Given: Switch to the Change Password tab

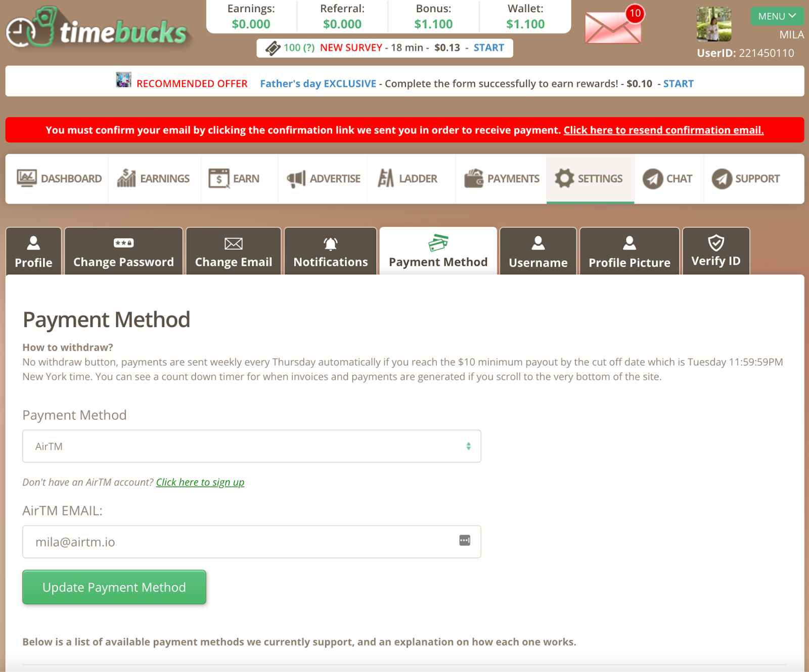Looking at the screenshot, I should (x=123, y=251).
